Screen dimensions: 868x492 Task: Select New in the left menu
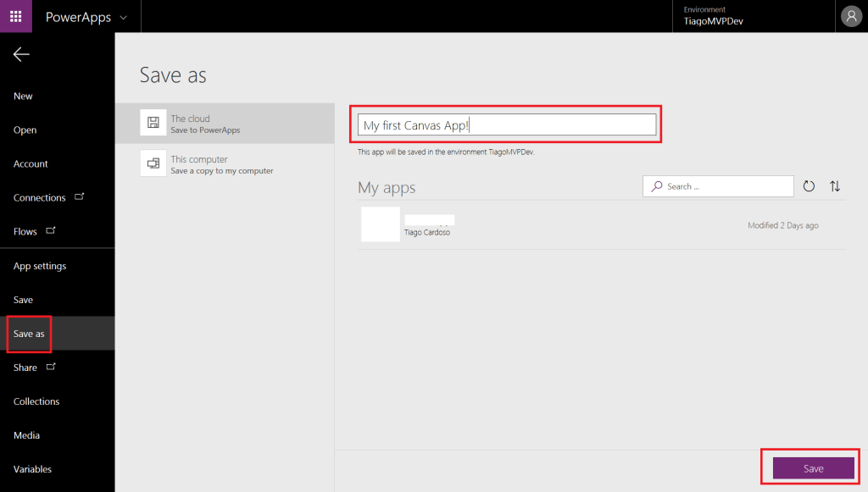(24, 97)
